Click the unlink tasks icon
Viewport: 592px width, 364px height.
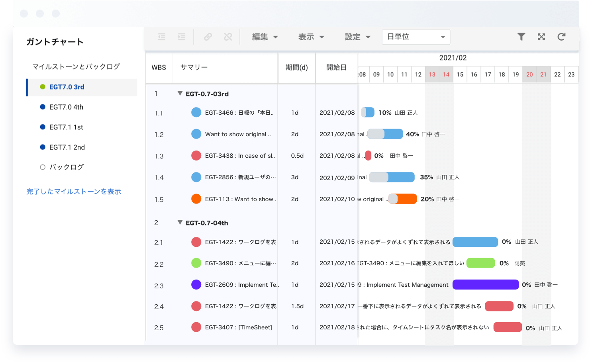[228, 37]
